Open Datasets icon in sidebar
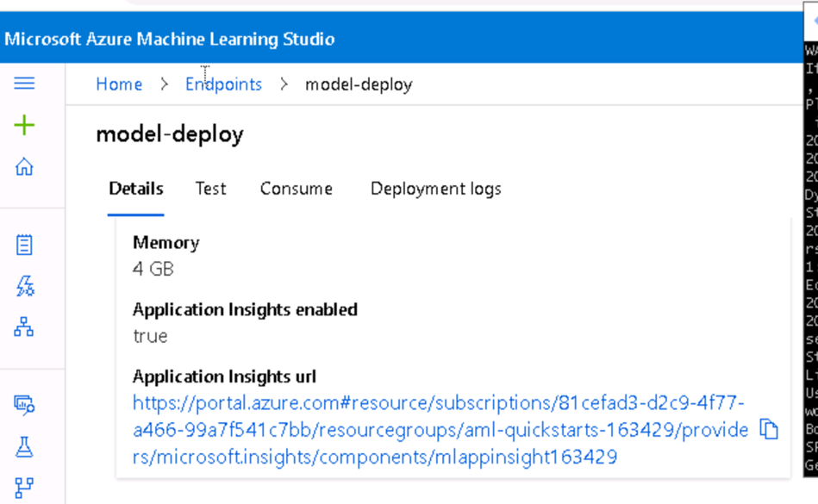 (24, 405)
